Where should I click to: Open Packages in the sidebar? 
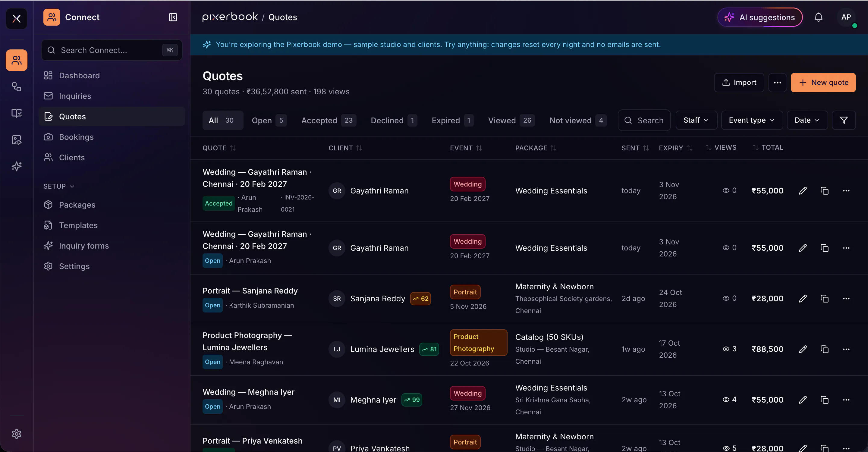pos(112,205)
